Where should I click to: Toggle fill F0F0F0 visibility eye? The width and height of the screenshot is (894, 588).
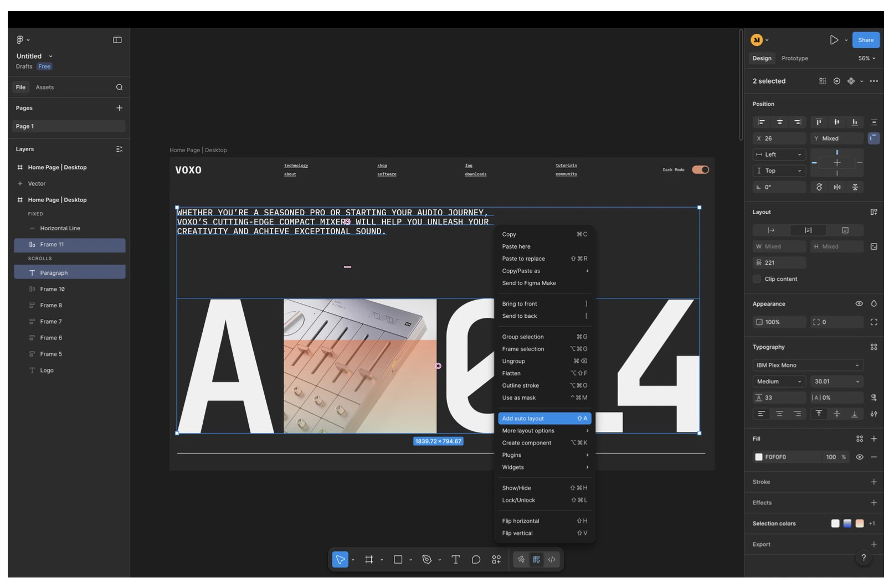pos(860,457)
